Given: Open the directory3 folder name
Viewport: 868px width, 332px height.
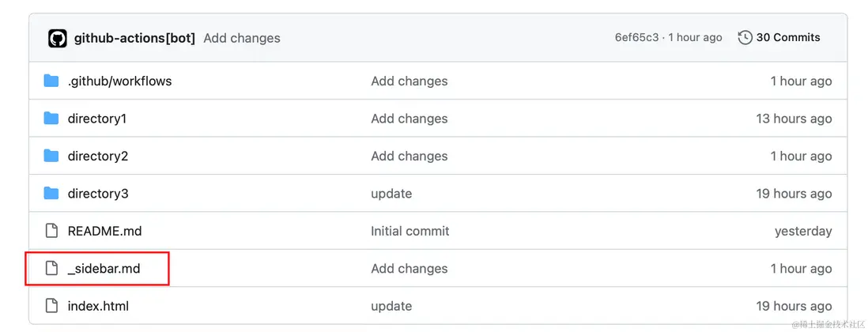Looking at the screenshot, I should [98, 194].
